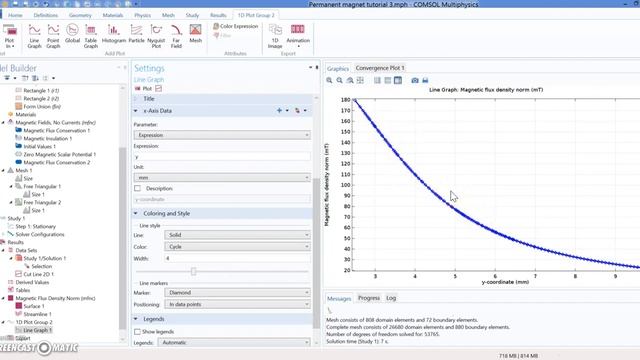Click the Particle plot icon
This screenshot has height=360, width=640.
[x=136, y=33]
